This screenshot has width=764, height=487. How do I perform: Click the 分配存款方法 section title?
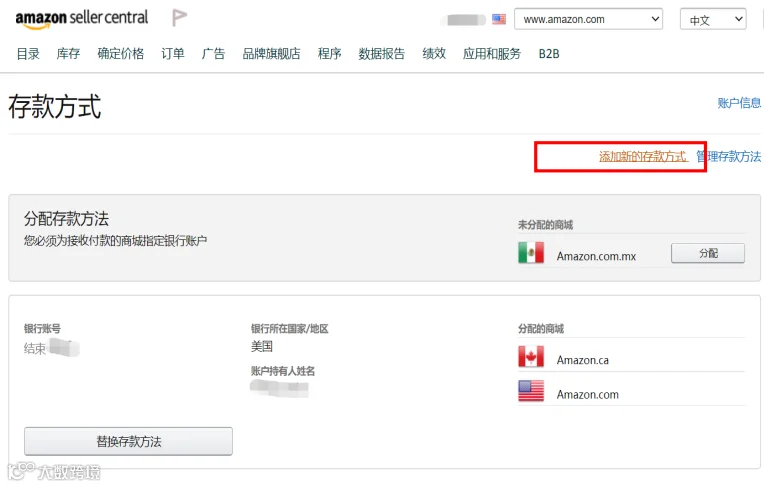click(66, 219)
